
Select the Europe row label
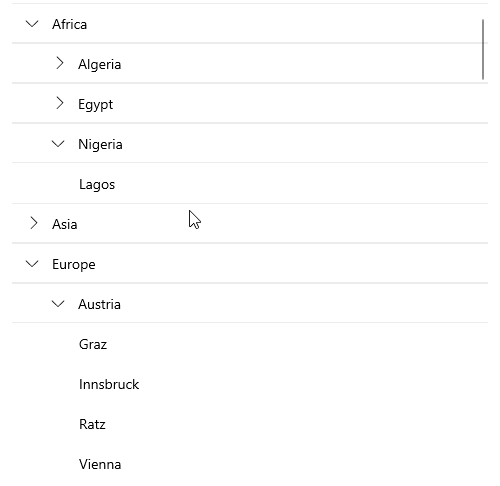74,264
